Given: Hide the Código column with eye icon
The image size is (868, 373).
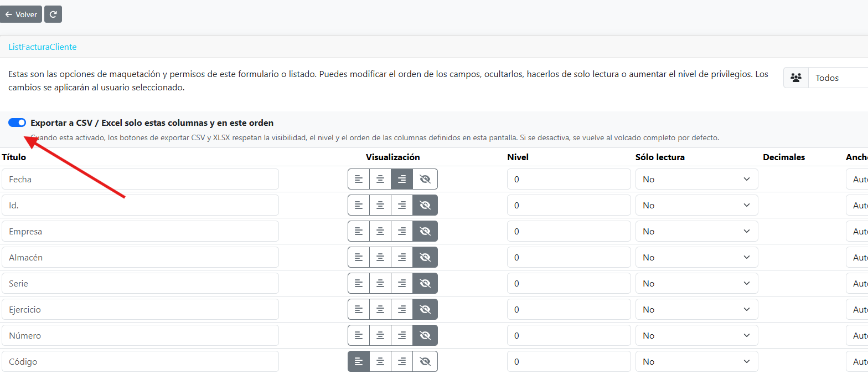Looking at the screenshot, I should pyautogui.click(x=425, y=361).
